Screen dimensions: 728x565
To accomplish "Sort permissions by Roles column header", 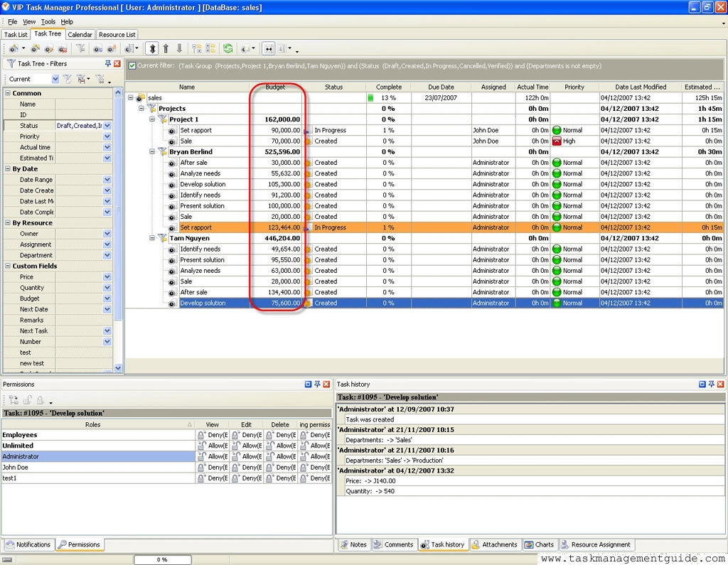I will click(97, 424).
